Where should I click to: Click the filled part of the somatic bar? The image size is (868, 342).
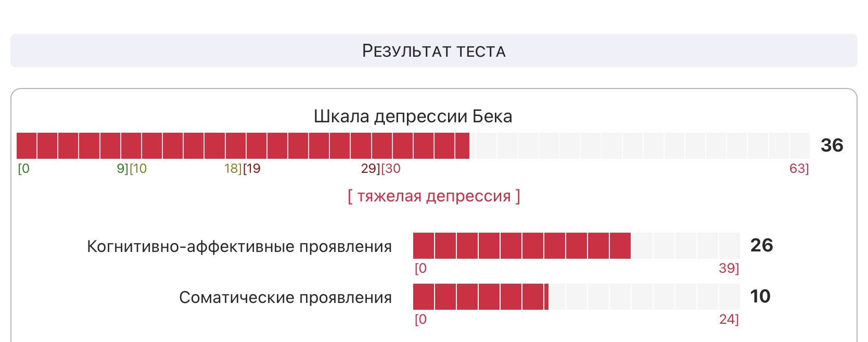coord(480,297)
